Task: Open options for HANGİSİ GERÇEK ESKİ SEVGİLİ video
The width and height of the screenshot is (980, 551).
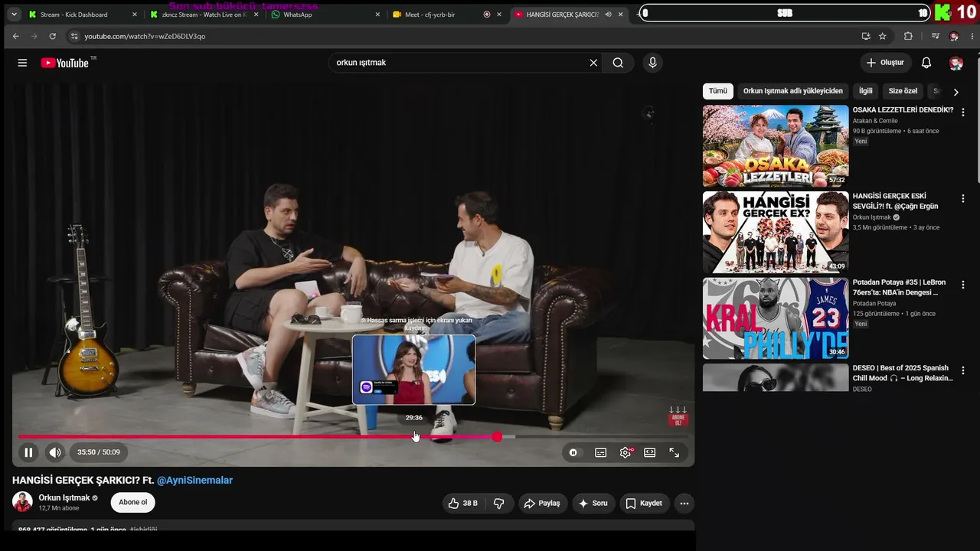Action: pos(963,198)
